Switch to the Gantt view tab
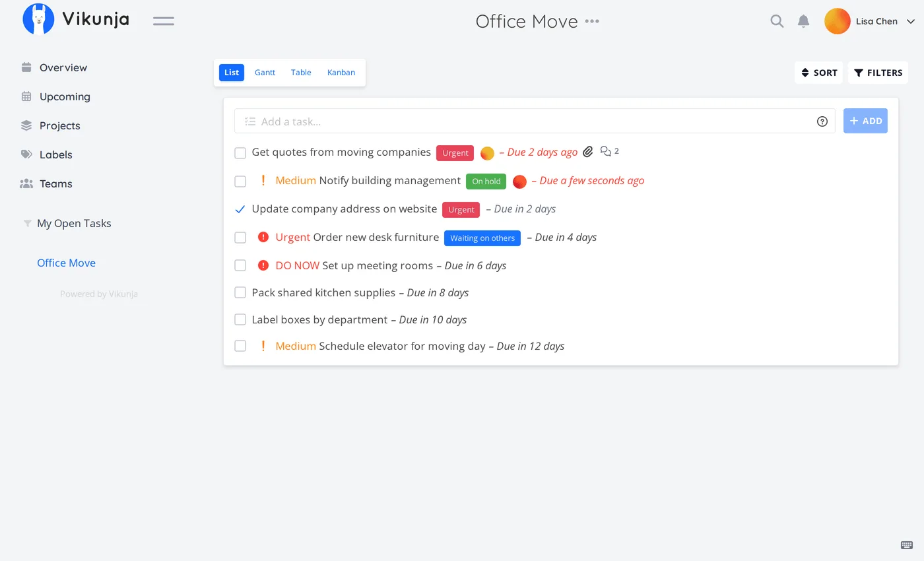The image size is (924, 561). [265, 73]
